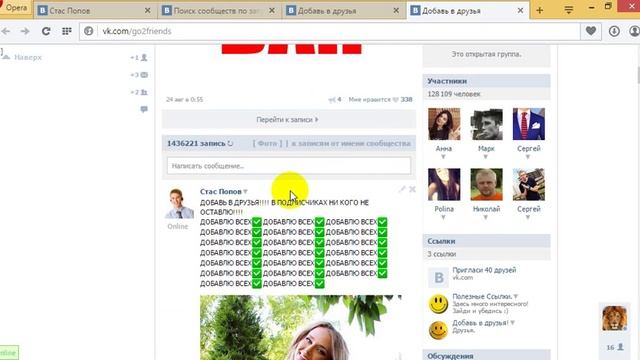Viewport: 640px width, 360px height.
Task: Bookmark the page with the heart icon
Action: (x=591, y=31)
